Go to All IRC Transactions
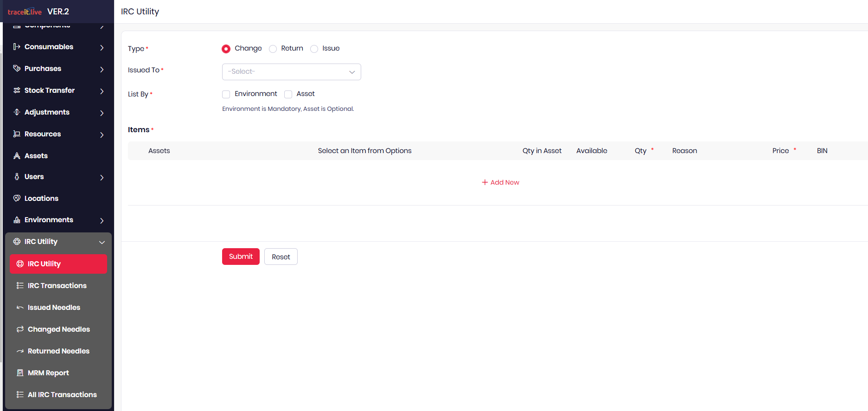Image resolution: width=868 pixels, height=411 pixels. pos(62,395)
